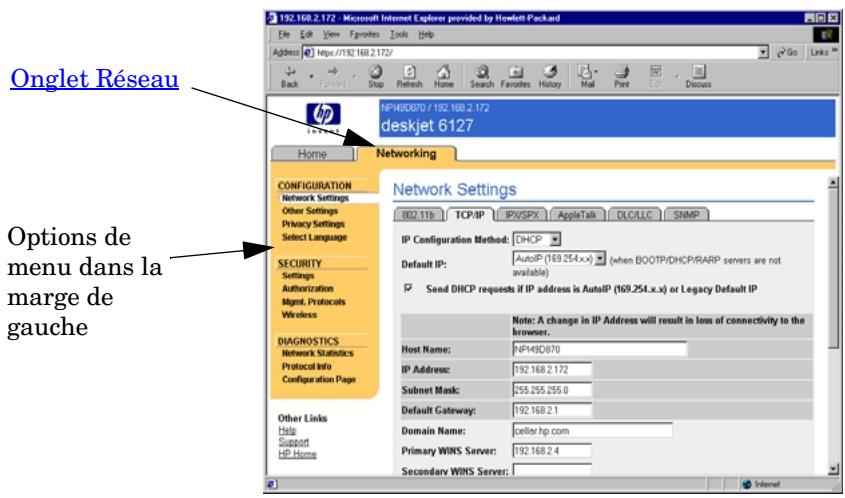845x498 pixels.
Task: Open Other Settings in sidebar
Action: click(310, 211)
